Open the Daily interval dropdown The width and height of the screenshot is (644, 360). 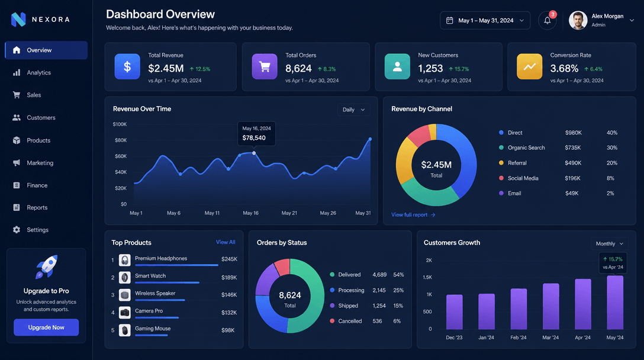(353, 110)
